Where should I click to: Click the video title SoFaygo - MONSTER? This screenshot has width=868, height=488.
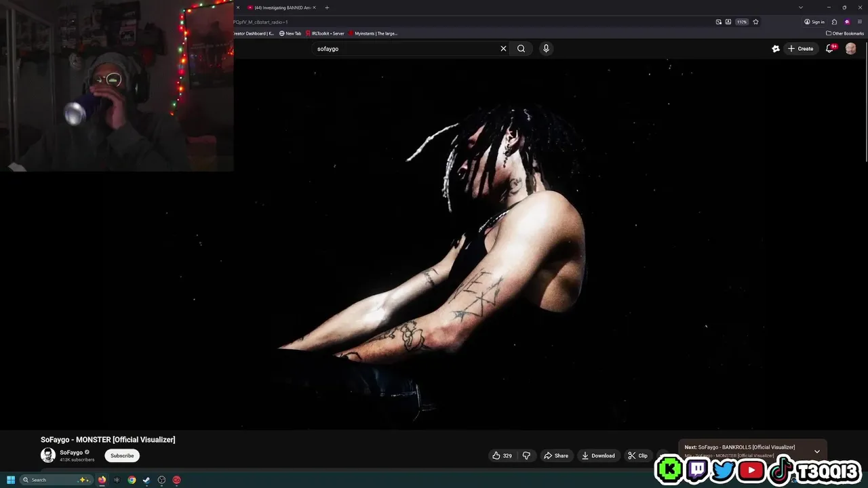tap(108, 440)
